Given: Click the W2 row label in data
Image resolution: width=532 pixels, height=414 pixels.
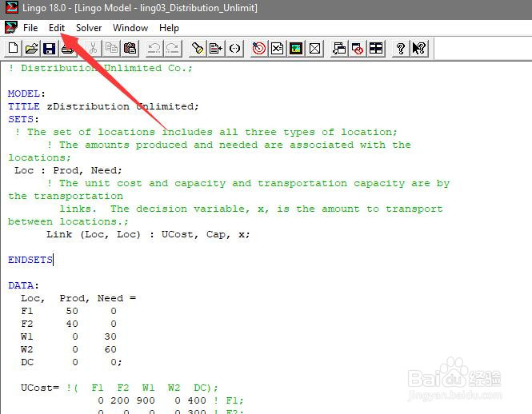Looking at the screenshot, I should tap(27, 349).
